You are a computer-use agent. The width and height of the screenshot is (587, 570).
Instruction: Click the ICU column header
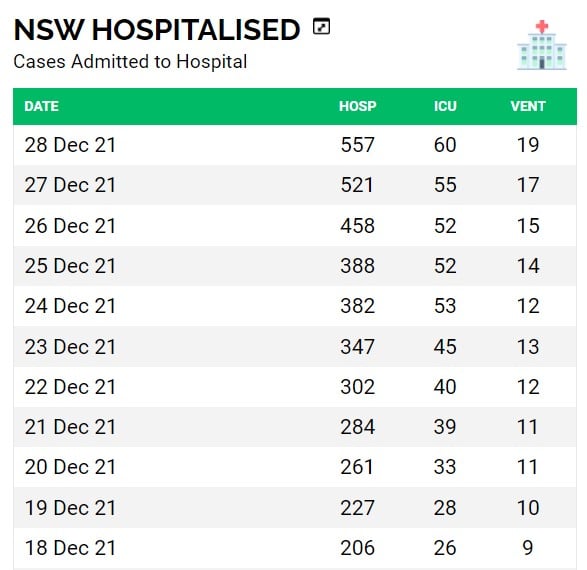[x=445, y=106]
